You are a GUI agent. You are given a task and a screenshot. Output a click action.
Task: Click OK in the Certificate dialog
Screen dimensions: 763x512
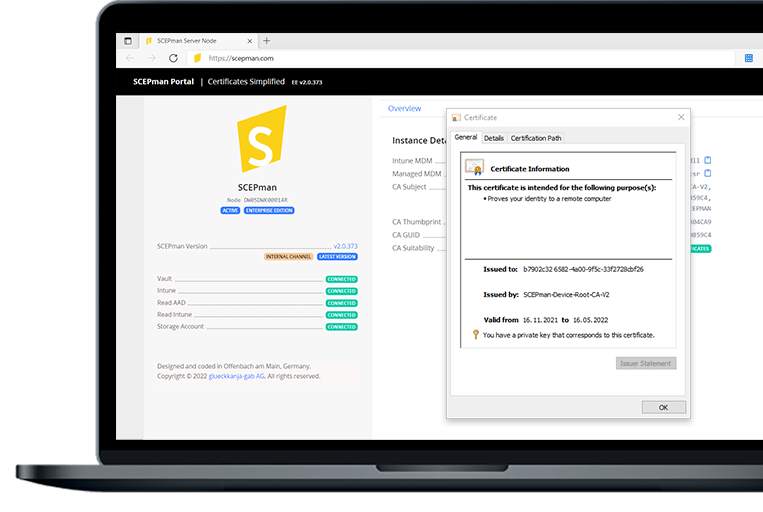pos(664,407)
